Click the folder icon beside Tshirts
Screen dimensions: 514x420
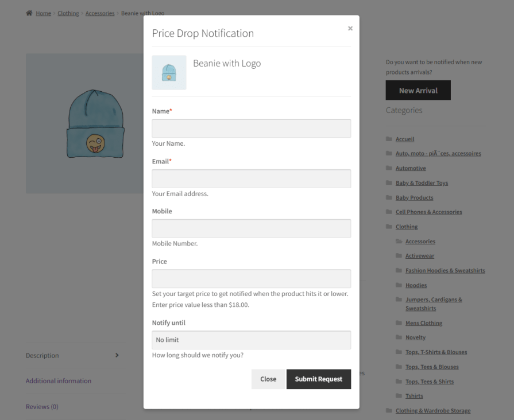[x=399, y=396]
